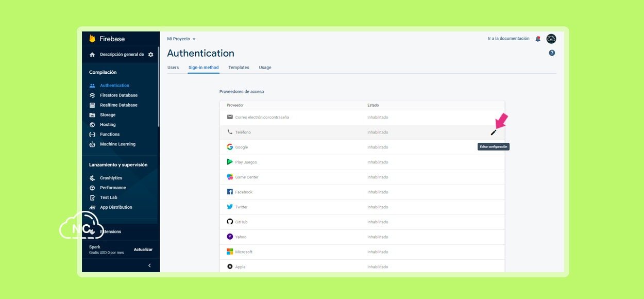Open Authentication in sidebar
Screen dimensions: 644x299
pyautogui.click(x=114, y=86)
